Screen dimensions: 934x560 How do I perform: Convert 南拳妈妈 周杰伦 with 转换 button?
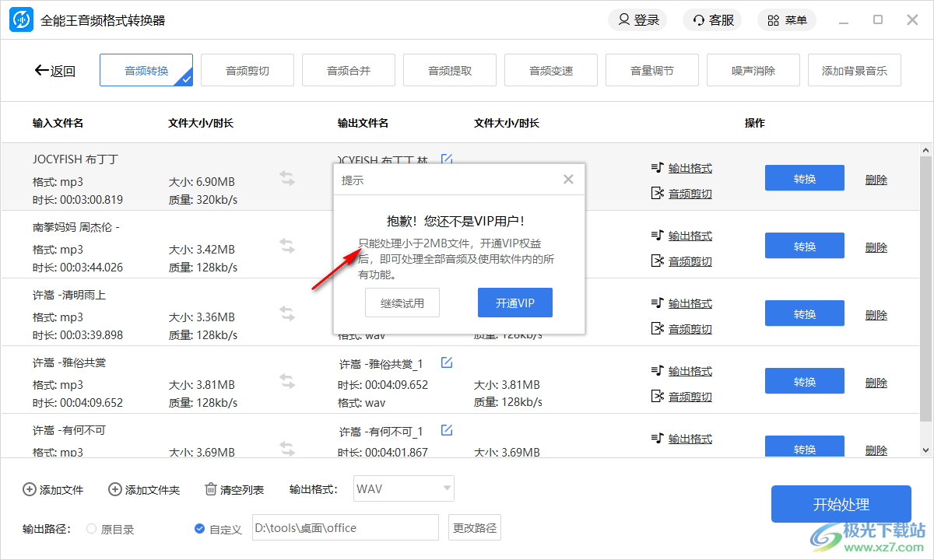805,246
